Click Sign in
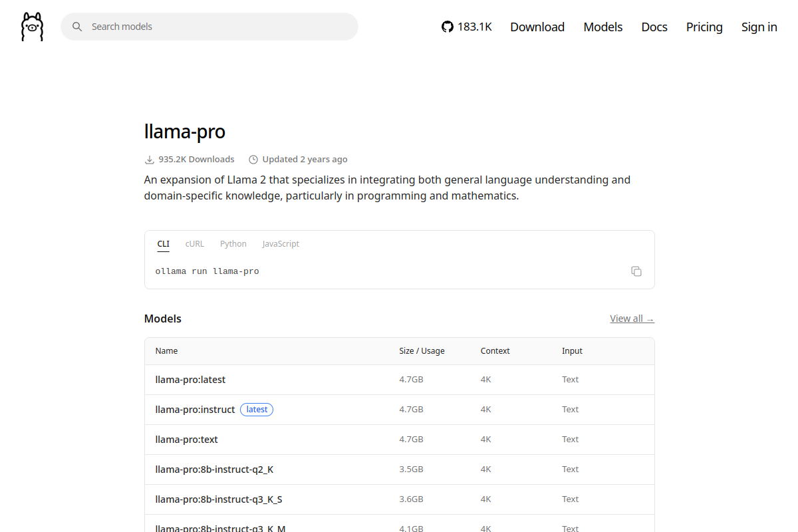Screen dimensions: 798x532 [x=759, y=27]
